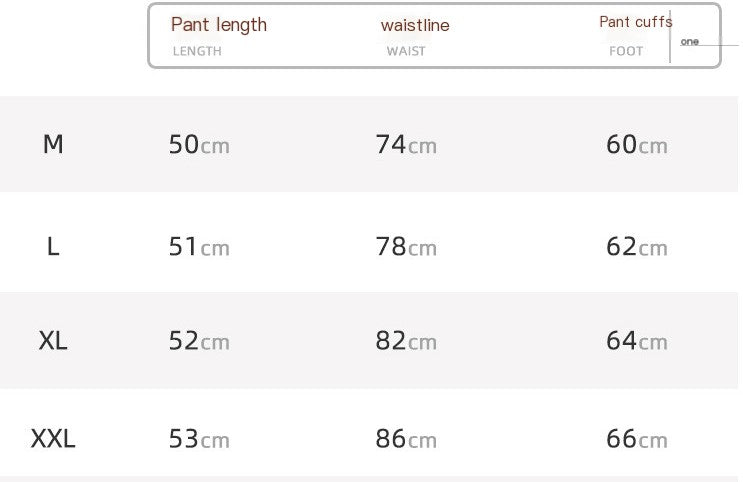
Task: Click the Pant cuffs column header
Action: pos(636,22)
